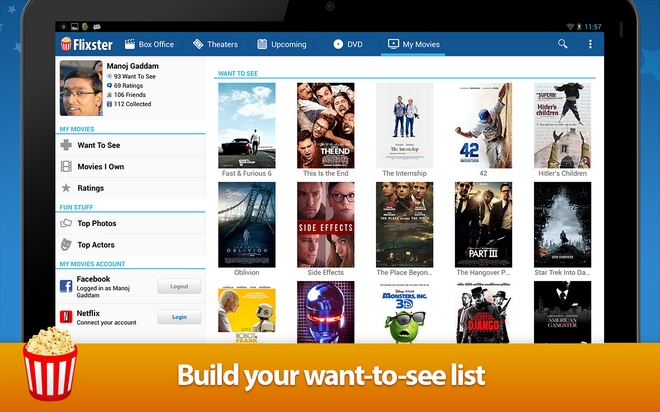Tap the search magnifier icon

[x=563, y=44]
